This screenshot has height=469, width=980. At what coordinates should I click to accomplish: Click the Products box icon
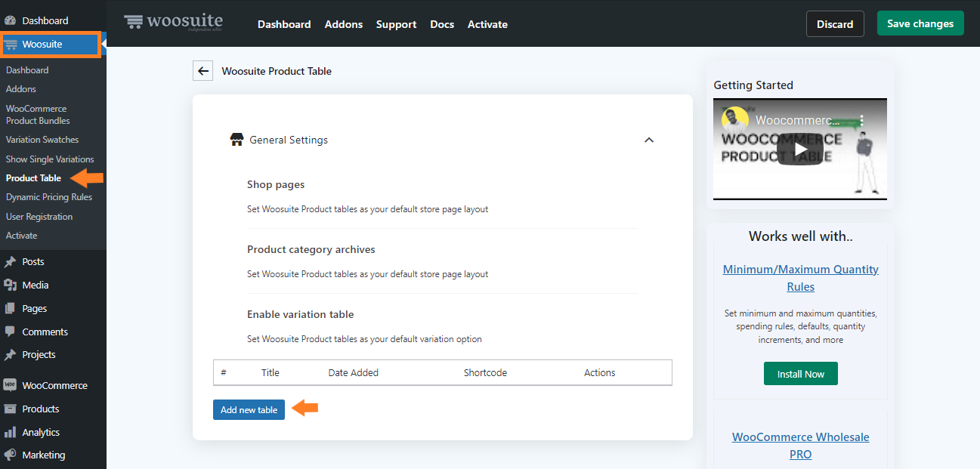coord(10,409)
